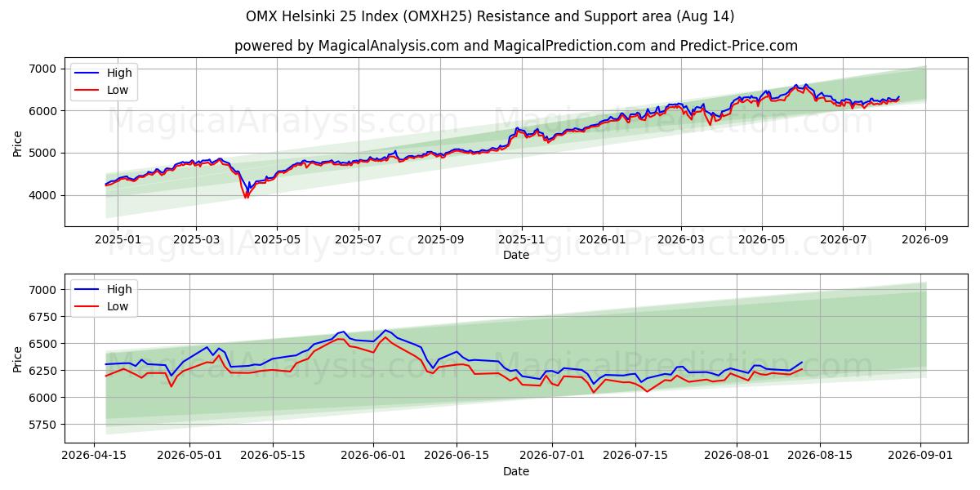The width and height of the screenshot is (980, 490).
Task: Click the 5750 price tick on the bottom chart
Action: (43, 425)
